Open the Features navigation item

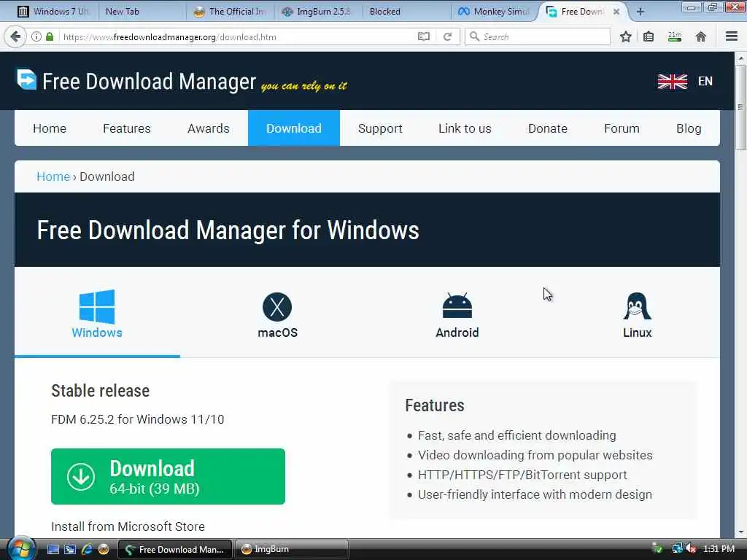tap(127, 128)
